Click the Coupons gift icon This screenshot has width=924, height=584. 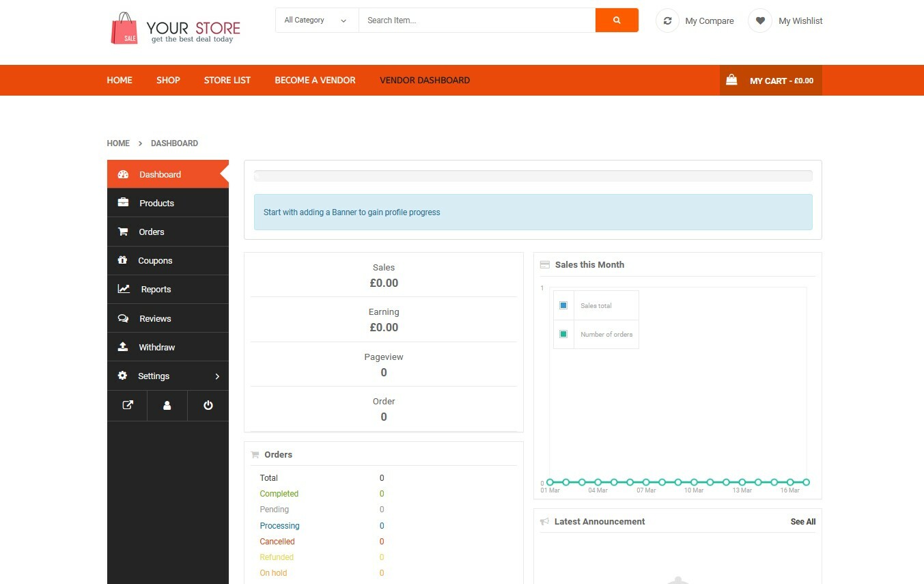pyautogui.click(x=122, y=260)
